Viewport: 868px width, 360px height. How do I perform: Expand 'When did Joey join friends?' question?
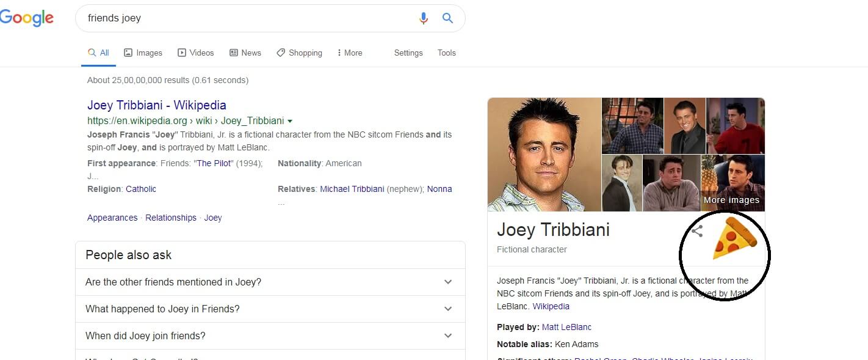tap(448, 336)
